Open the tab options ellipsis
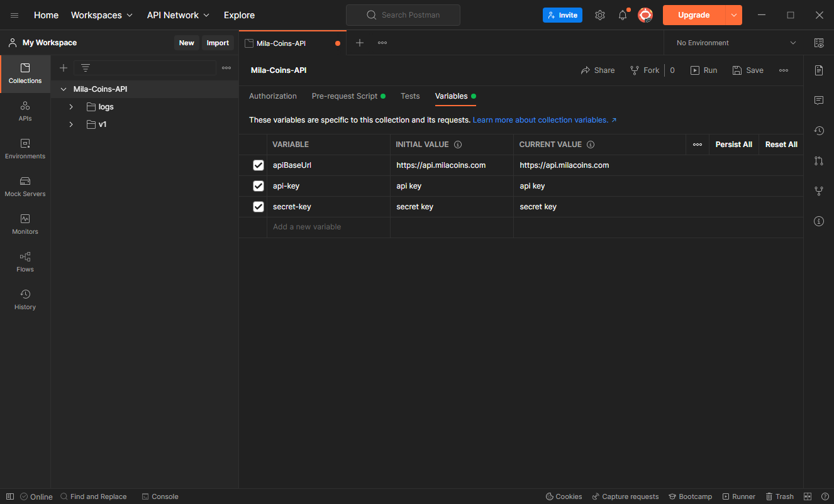834x504 pixels. click(382, 43)
